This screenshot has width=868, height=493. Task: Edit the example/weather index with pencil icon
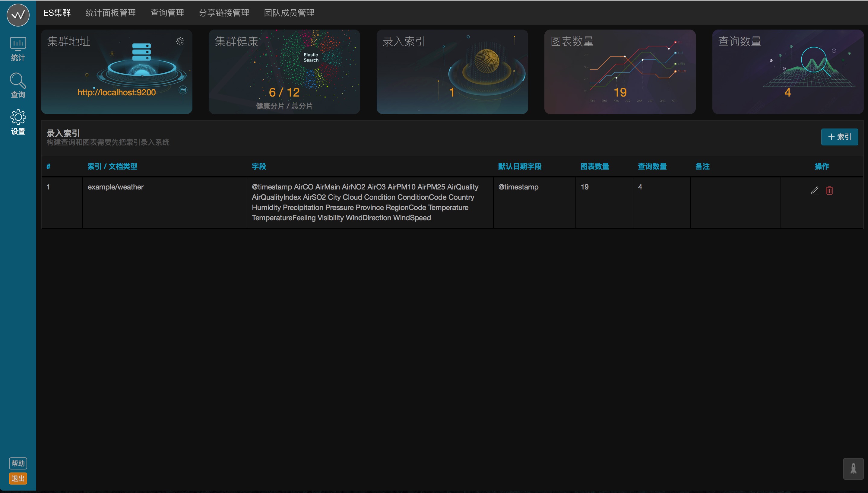pyautogui.click(x=815, y=190)
